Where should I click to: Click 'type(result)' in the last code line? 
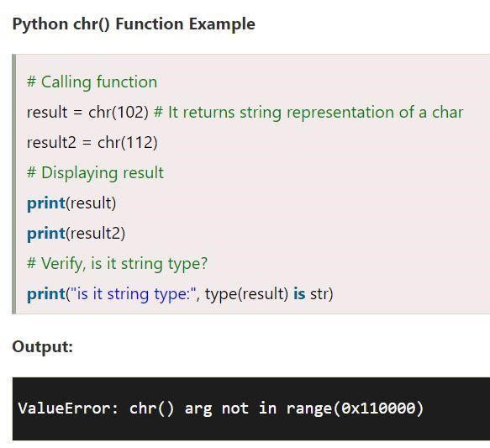click(246, 294)
